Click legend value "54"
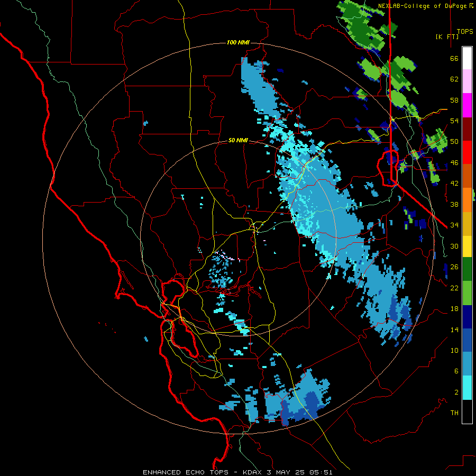 pyautogui.click(x=454, y=121)
